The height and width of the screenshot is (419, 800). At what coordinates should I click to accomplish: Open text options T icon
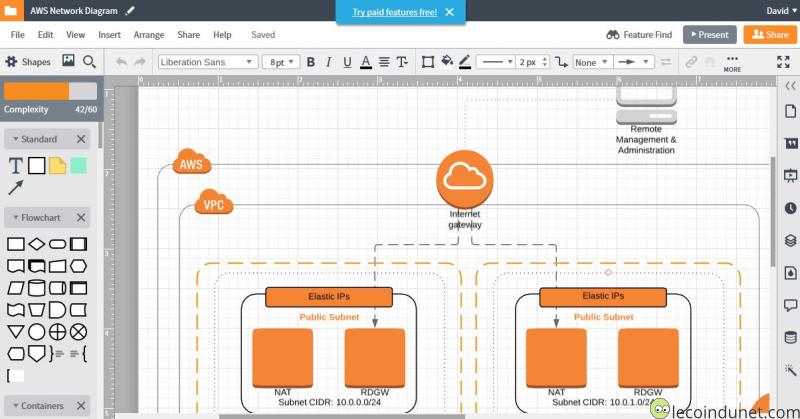click(402, 62)
